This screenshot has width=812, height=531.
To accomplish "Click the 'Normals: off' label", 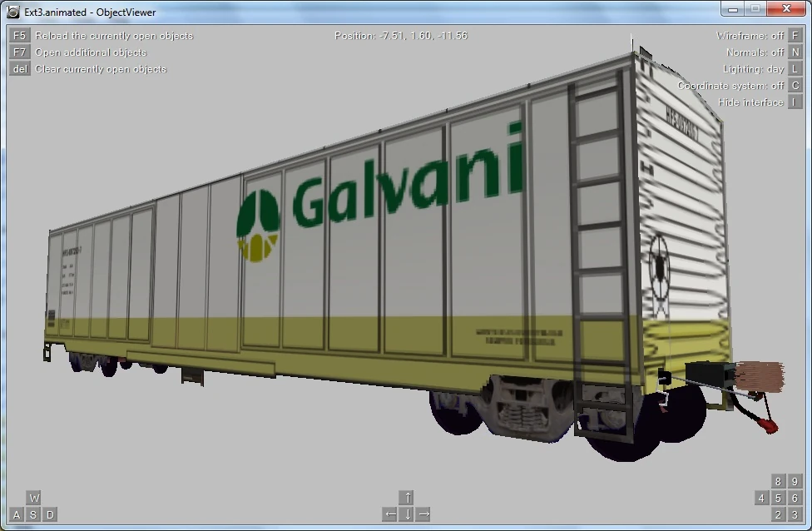I will [755, 52].
